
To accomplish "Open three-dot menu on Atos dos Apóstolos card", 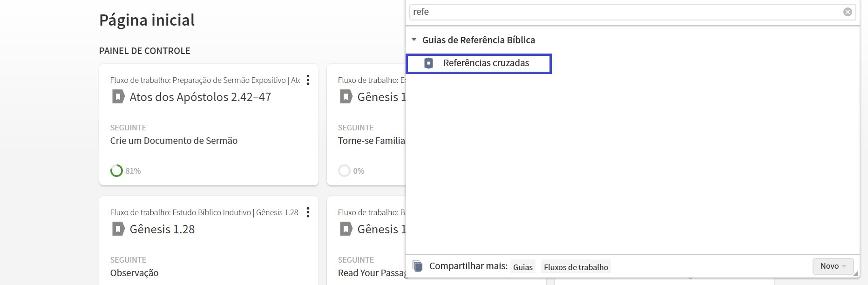I will pos(308,80).
